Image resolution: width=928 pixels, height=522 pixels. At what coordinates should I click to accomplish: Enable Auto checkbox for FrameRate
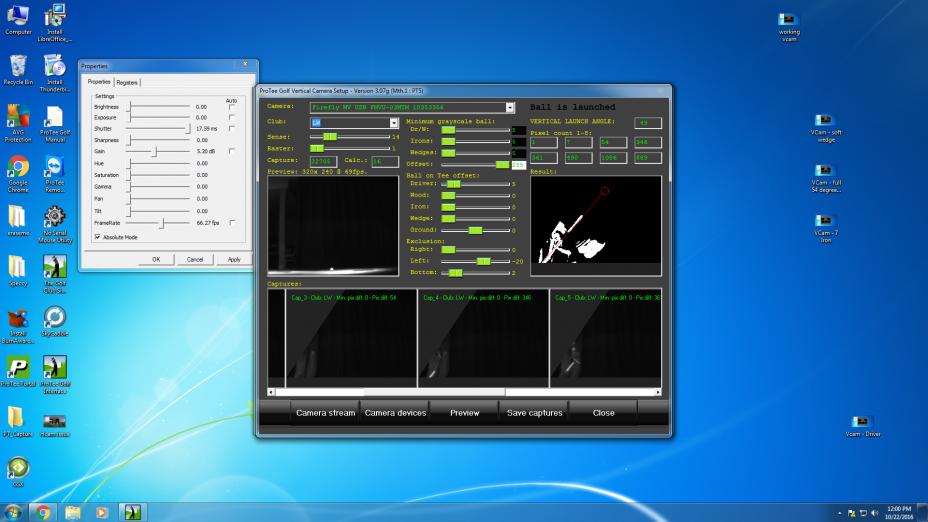(x=231, y=223)
